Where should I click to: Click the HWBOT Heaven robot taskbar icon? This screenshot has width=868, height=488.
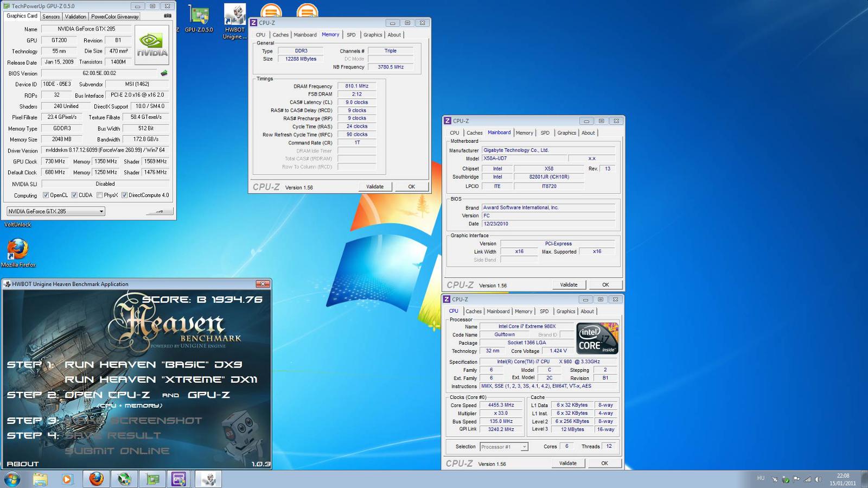[209, 479]
